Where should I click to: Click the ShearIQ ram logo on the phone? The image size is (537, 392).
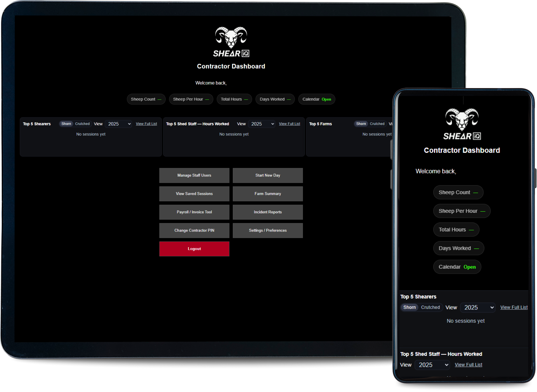[462, 124]
